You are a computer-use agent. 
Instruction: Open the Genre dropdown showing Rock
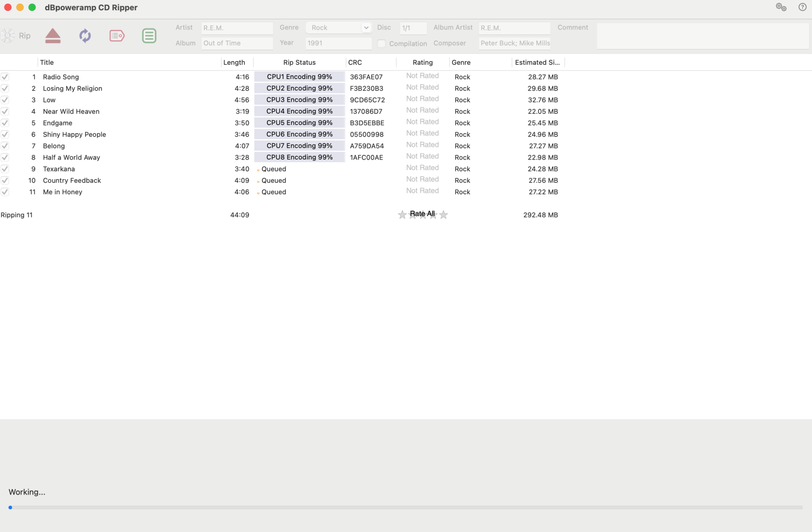(x=339, y=28)
